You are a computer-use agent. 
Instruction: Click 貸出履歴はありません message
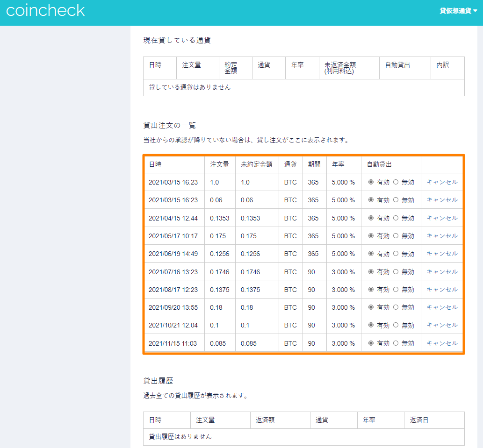(180, 436)
